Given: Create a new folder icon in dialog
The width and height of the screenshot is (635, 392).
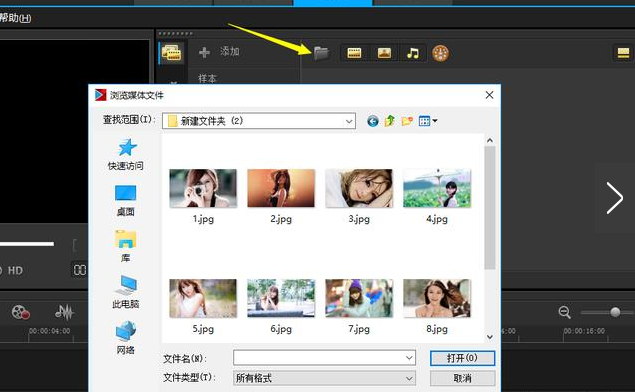Looking at the screenshot, I should point(407,121).
